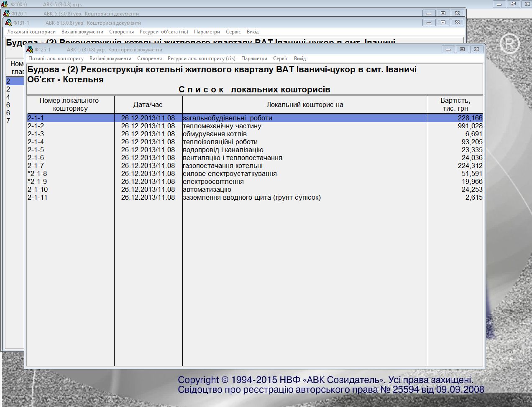
Task: Click the АВК app icon of Ф131-1 window
Action: (x=8, y=23)
